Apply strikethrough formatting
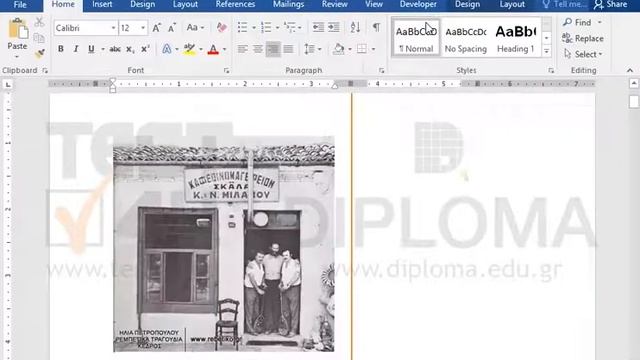 [x=115, y=49]
